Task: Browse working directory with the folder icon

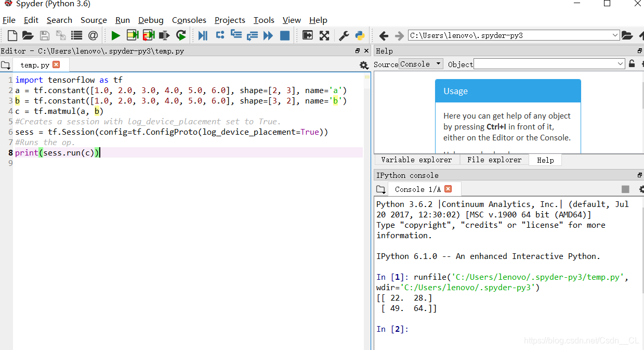Action: coord(627,35)
